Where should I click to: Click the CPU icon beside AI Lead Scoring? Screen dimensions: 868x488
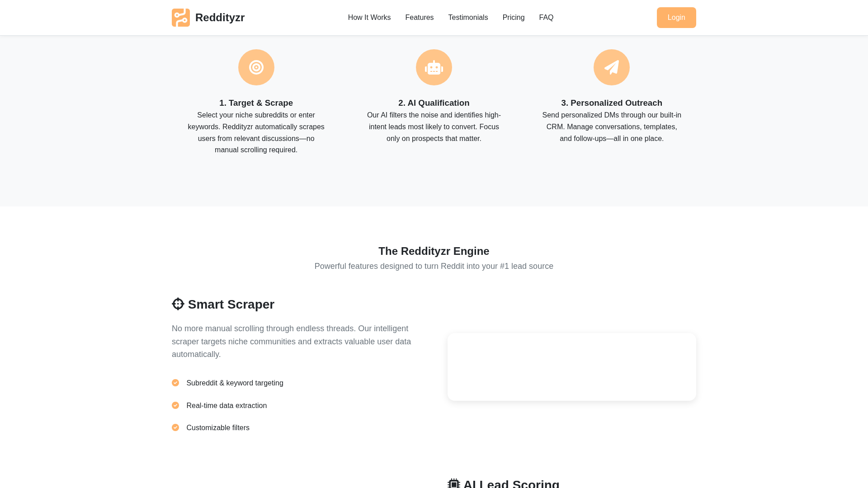[454, 483]
